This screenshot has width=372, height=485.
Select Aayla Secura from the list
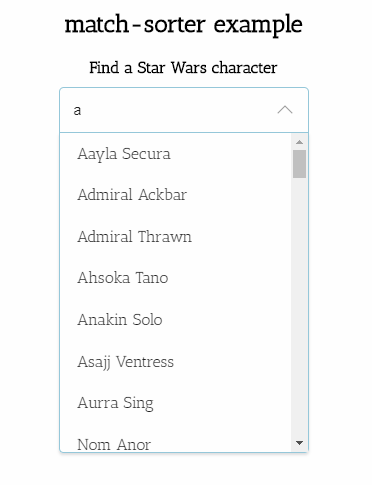coord(175,154)
